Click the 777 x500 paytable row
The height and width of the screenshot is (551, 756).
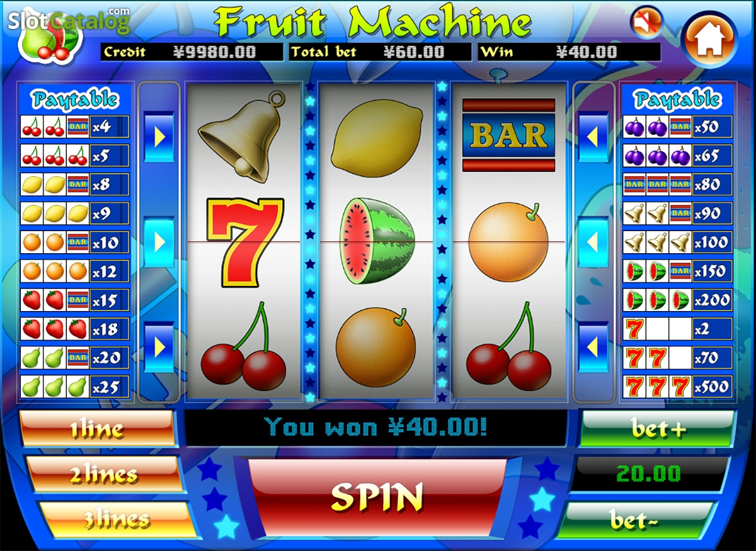[678, 386]
